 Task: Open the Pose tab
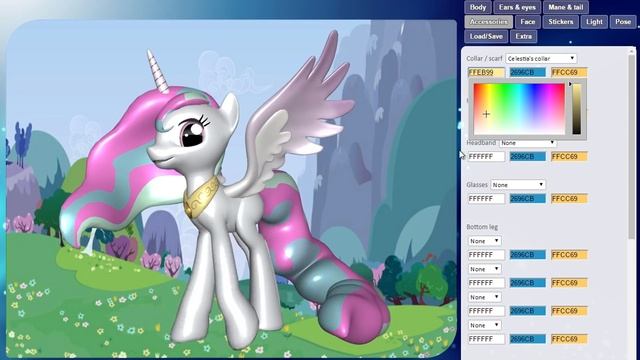(623, 22)
